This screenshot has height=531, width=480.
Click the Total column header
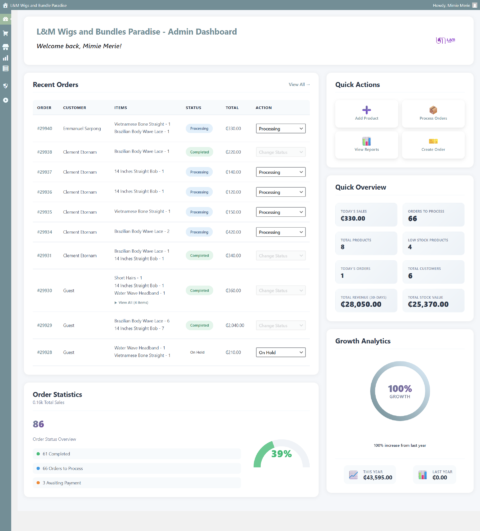tap(232, 107)
